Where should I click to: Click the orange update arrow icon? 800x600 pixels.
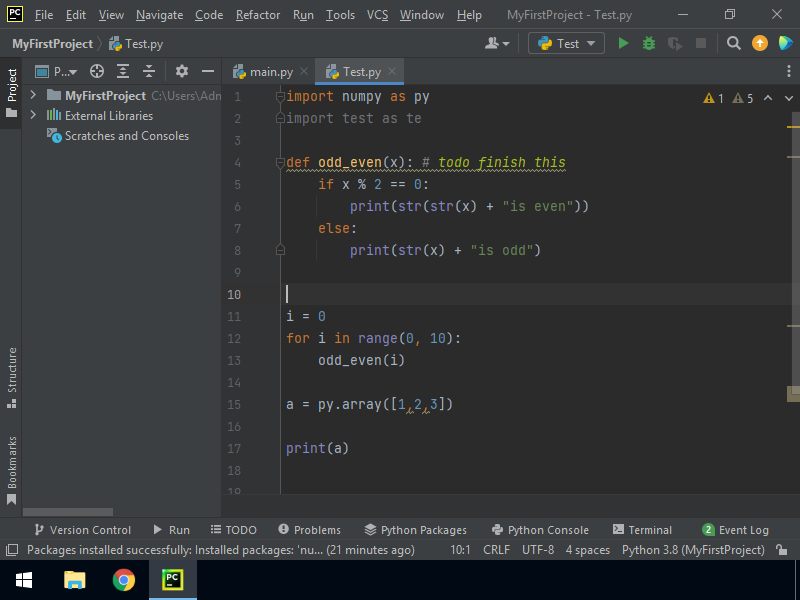coord(760,43)
